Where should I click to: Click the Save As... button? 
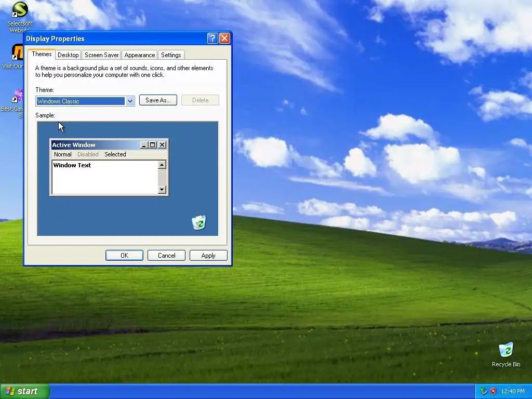coord(158,100)
